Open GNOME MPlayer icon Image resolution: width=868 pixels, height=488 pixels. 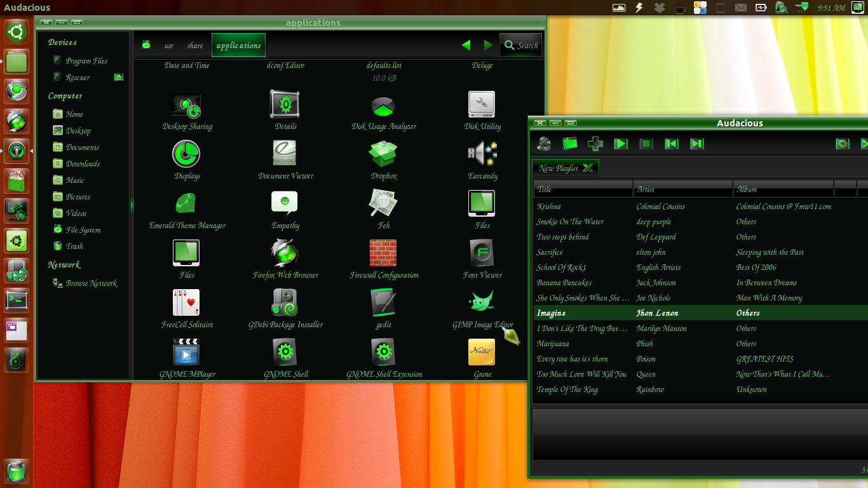pyautogui.click(x=186, y=352)
